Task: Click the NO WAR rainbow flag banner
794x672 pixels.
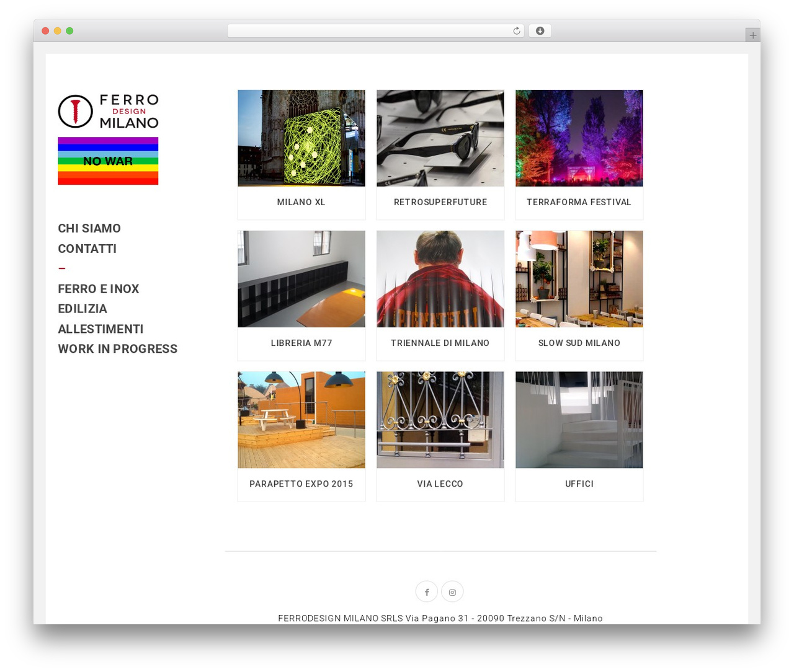Action: point(108,161)
